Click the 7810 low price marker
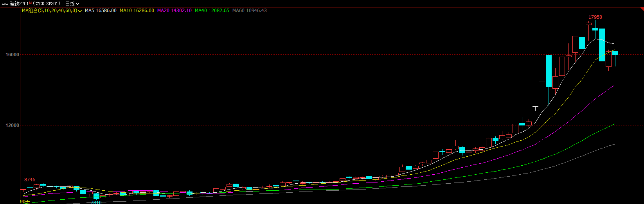644x204 pixels. tap(96, 202)
